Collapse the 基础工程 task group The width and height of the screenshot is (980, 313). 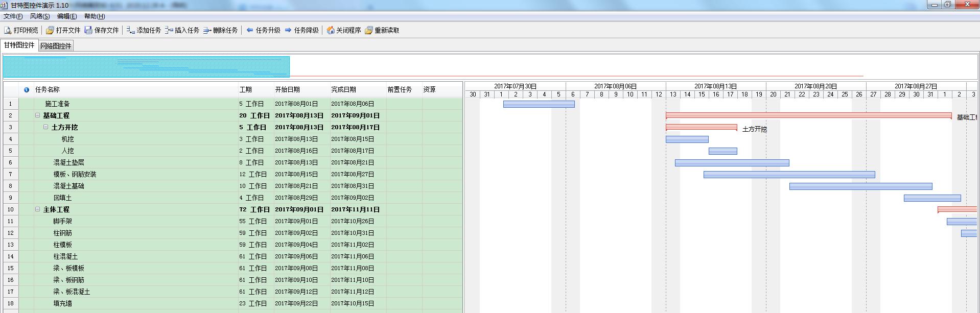(37, 115)
